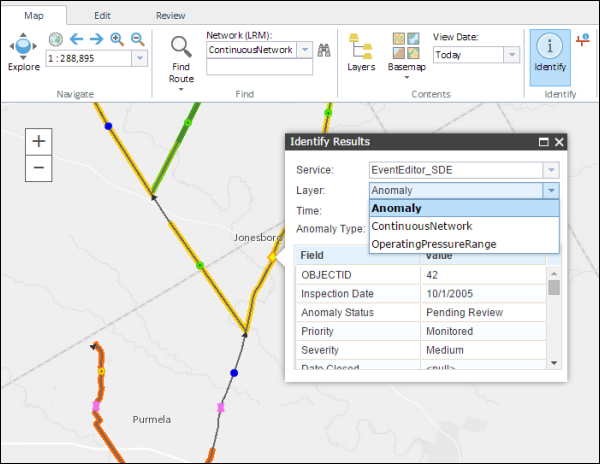This screenshot has height=464, width=600.
Task: Click the Explore pan navigation tool
Action: (x=23, y=47)
